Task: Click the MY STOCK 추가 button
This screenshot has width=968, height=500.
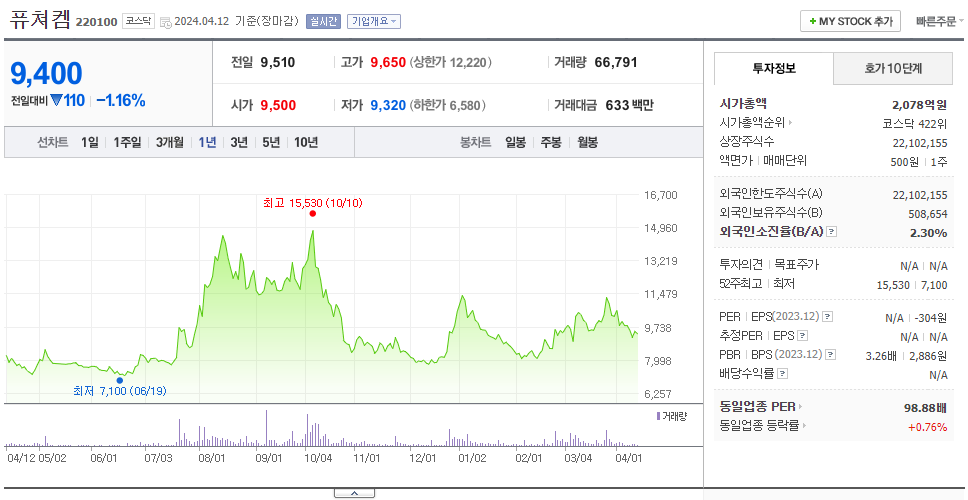Action: click(x=850, y=21)
